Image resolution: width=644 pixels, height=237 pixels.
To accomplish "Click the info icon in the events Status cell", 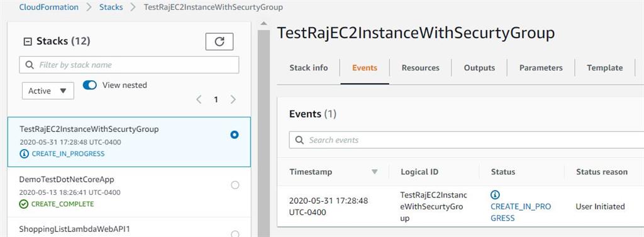I will (x=496, y=195).
